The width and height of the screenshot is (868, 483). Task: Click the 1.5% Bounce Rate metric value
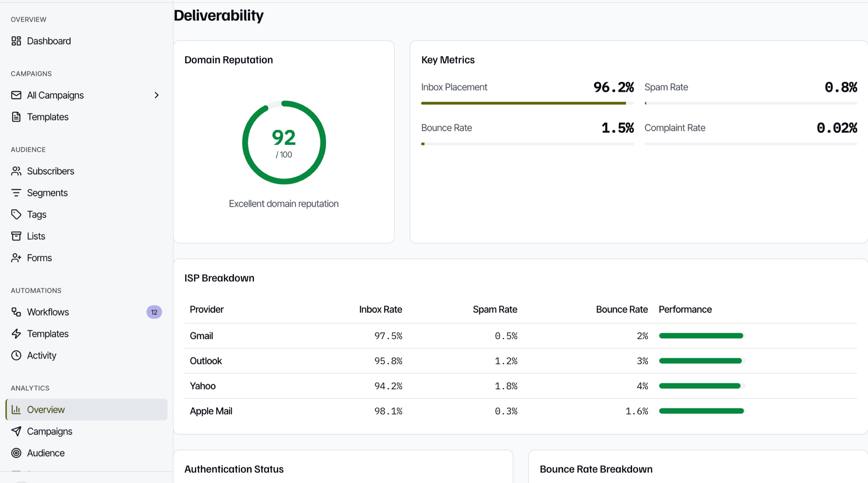click(x=617, y=128)
